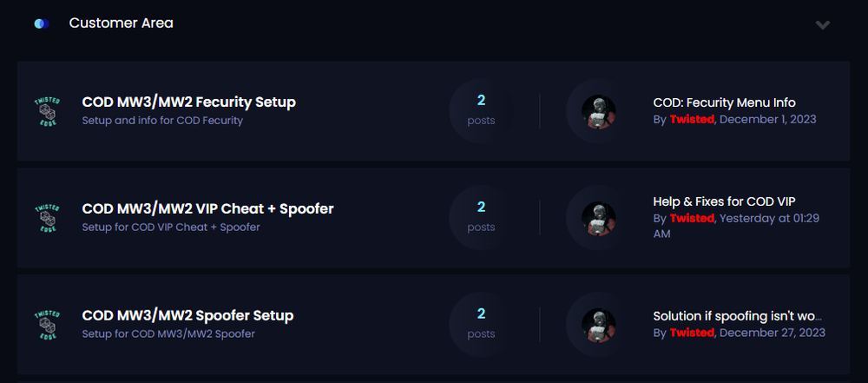Open COD MW3/MW2 Spoofer Setup forum

point(187,315)
